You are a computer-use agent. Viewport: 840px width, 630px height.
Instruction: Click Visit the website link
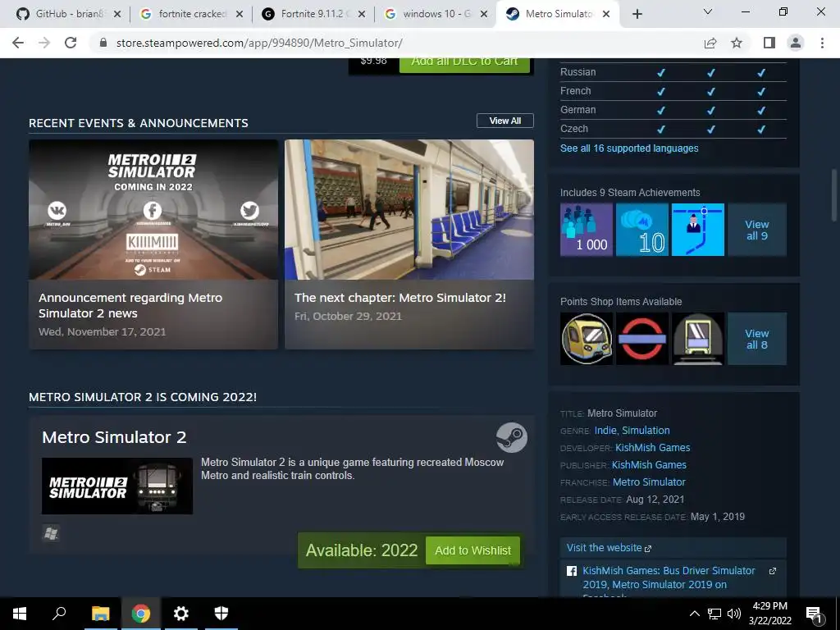click(x=609, y=547)
